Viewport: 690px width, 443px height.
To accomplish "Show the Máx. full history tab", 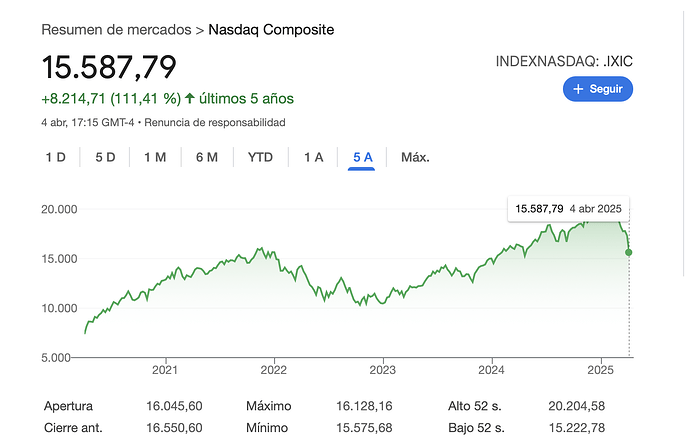I will tap(415, 157).
